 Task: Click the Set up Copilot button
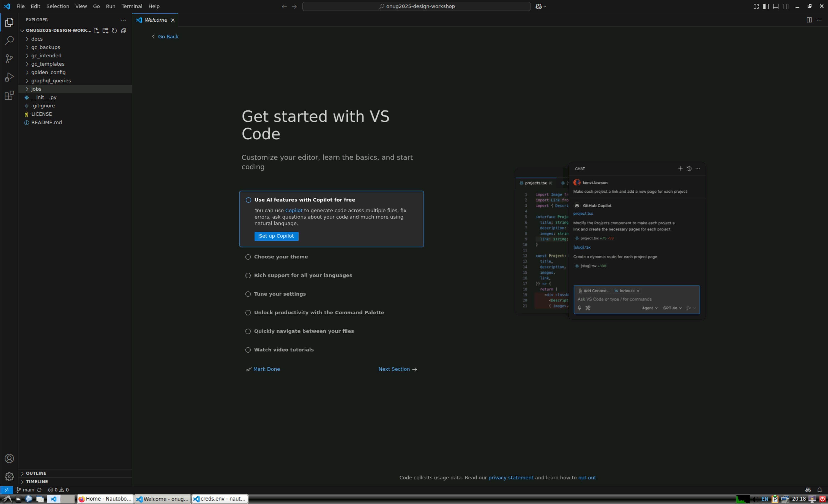pos(276,236)
